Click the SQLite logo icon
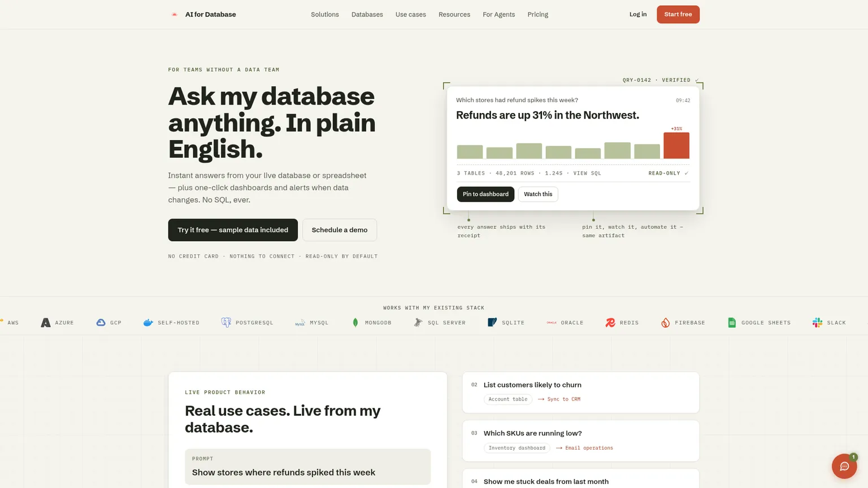868x488 pixels. 492,323
